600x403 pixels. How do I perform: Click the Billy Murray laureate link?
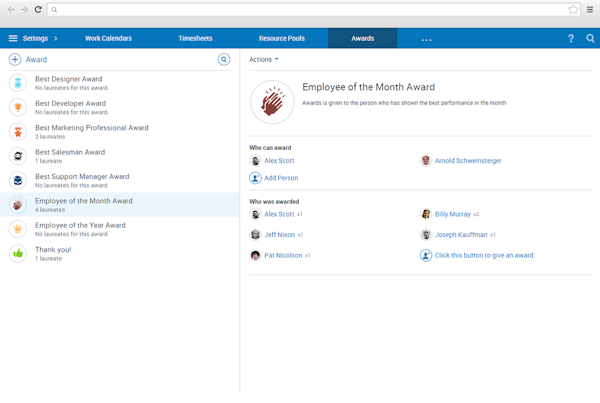[452, 214]
